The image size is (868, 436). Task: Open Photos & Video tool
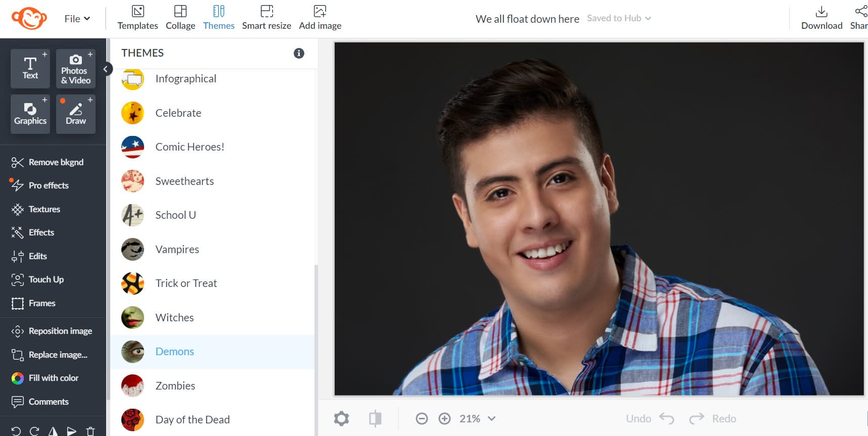76,68
